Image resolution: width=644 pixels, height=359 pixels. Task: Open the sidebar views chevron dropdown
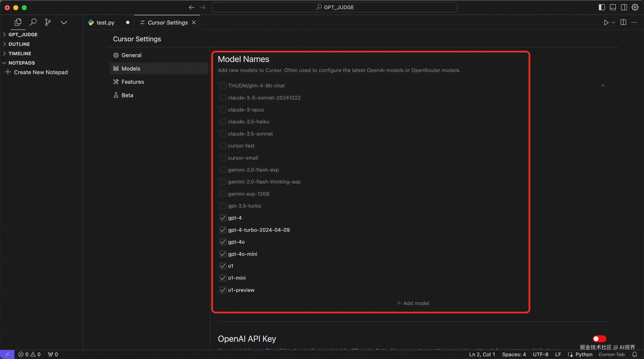coord(64,23)
